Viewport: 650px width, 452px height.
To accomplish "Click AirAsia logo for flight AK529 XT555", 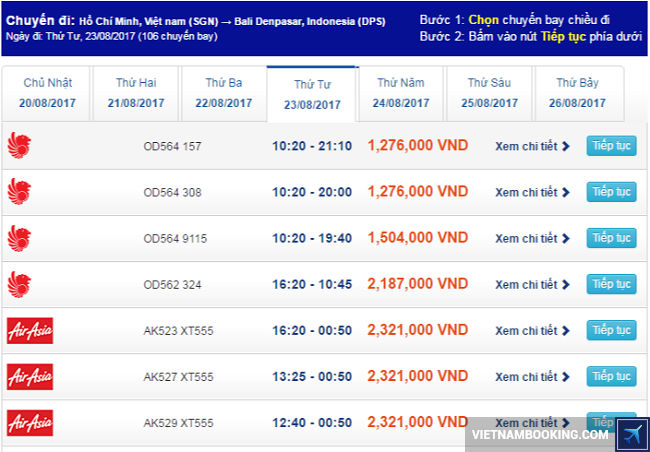I will pyautogui.click(x=30, y=423).
